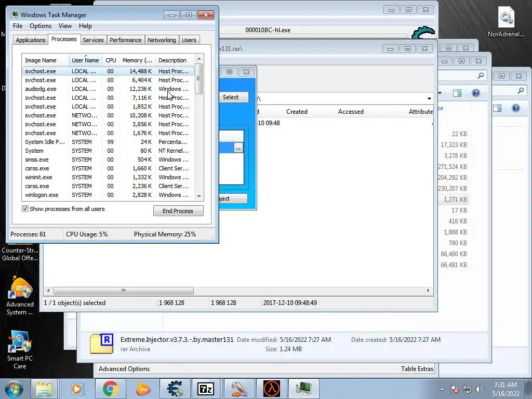Open the view options dropdown arrow in Explorer
The height and width of the screenshot is (399, 532).
pos(440,93)
